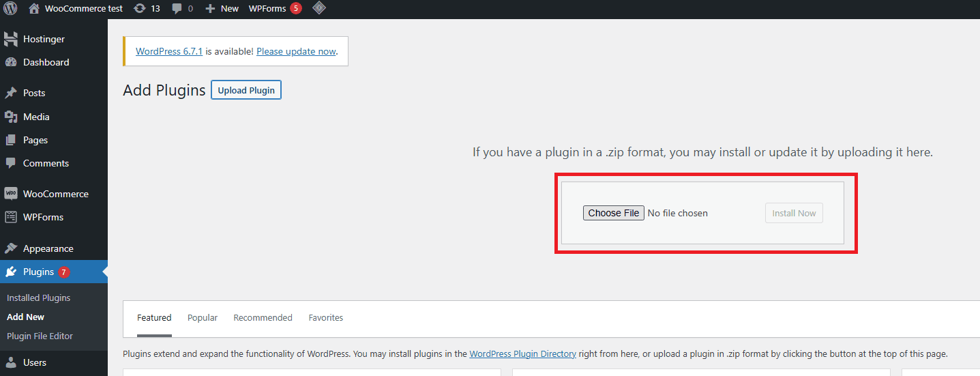
Task: Click the Choose File button
Action: [x=613, y=213]
